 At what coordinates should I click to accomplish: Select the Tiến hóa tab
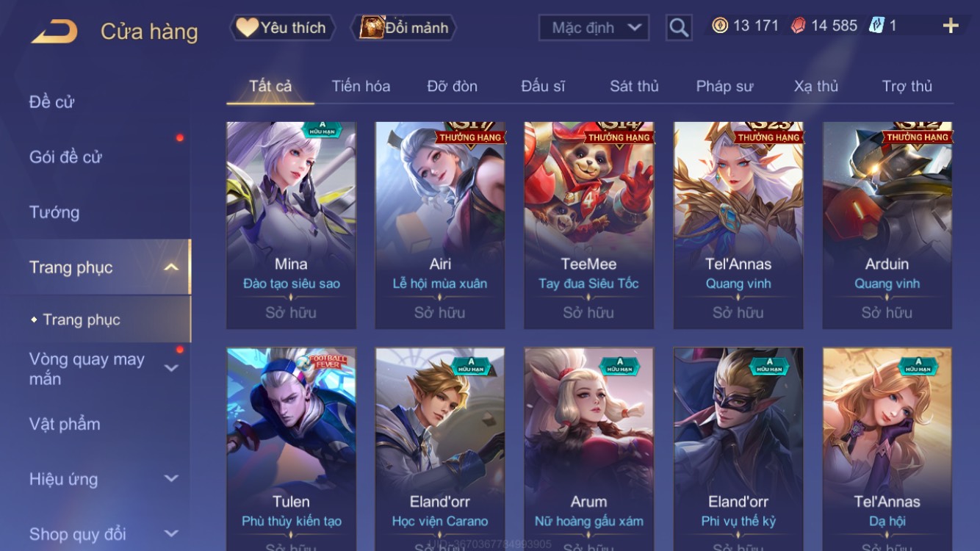[361, 86]
